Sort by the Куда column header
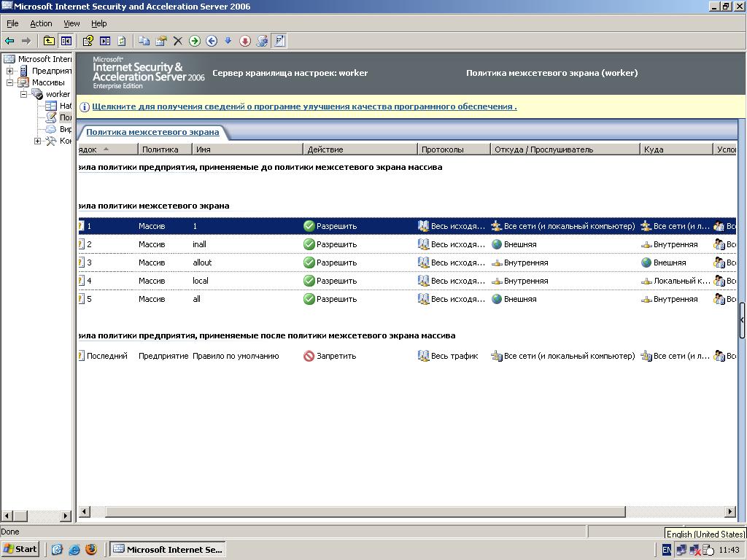This screenshot has width=747, height=560. (x=676, y=149)
